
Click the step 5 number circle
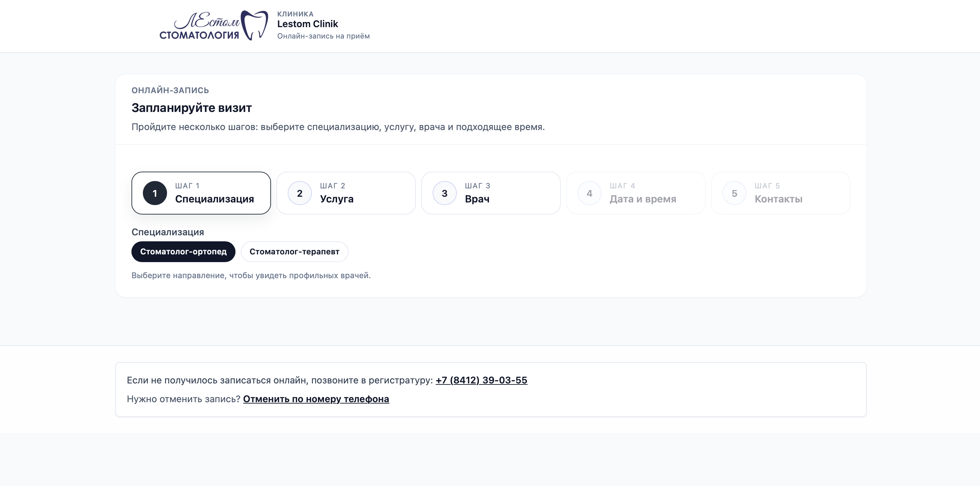(734, 193)
